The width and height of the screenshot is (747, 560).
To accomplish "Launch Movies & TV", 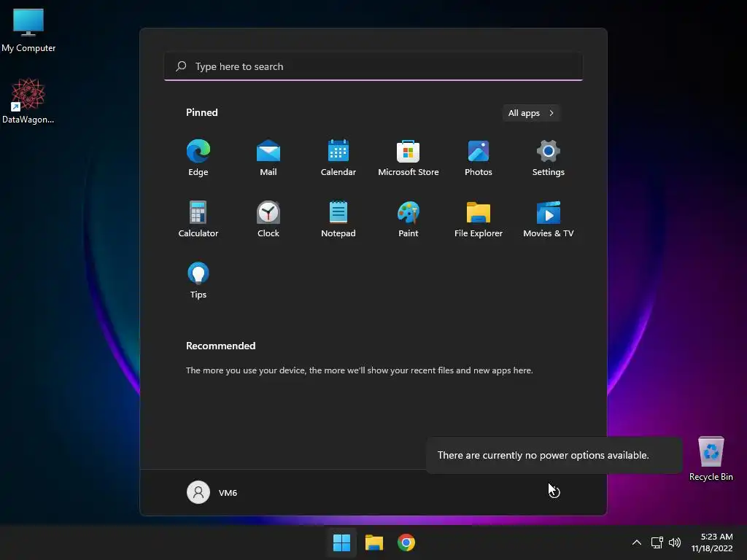I will (549, 219).
